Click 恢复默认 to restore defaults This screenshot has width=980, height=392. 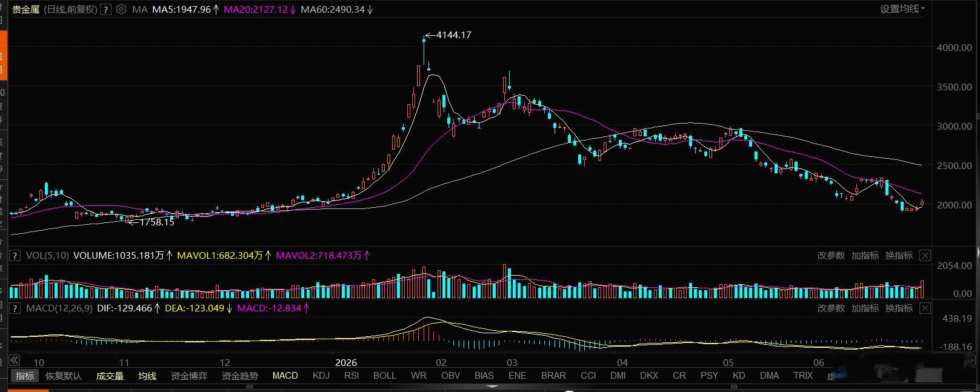(64, 376)
